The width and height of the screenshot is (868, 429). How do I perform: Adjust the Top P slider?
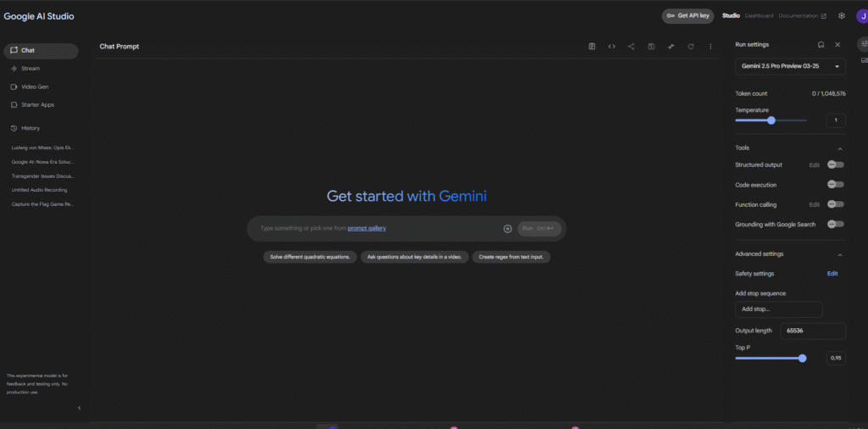(x=771, y=358)
